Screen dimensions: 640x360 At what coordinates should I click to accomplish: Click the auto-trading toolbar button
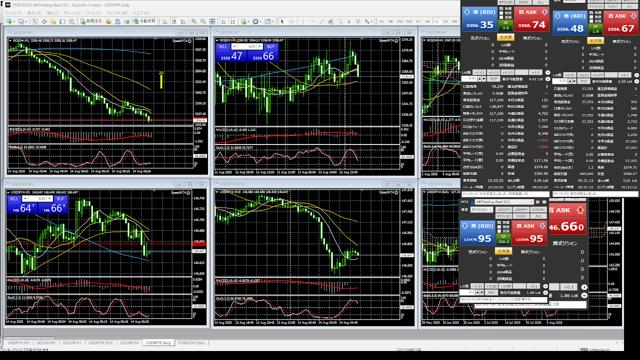coord(146,21)
